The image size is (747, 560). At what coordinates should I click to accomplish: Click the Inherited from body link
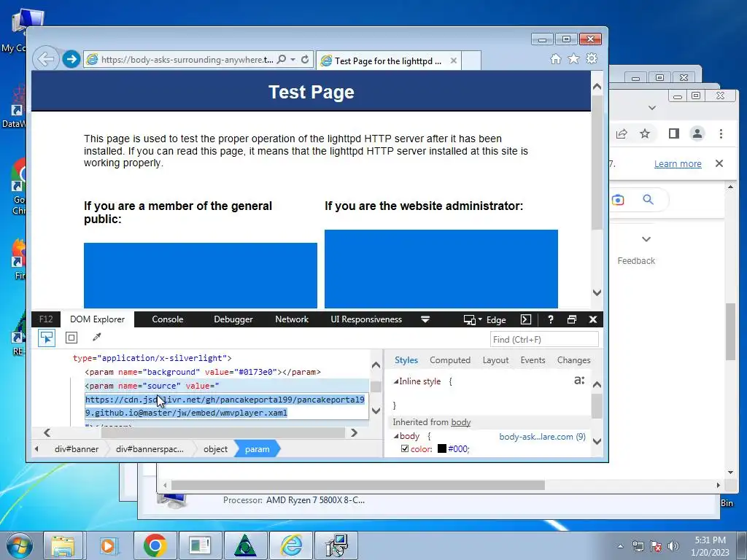tap(461, 422)
